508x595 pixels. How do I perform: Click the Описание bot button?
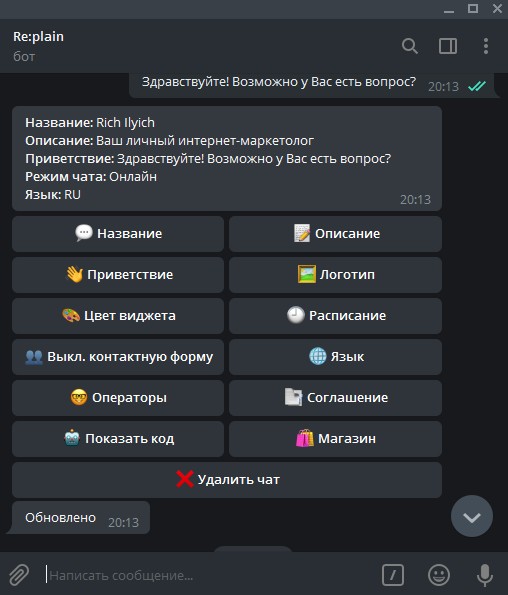(335, 234)
